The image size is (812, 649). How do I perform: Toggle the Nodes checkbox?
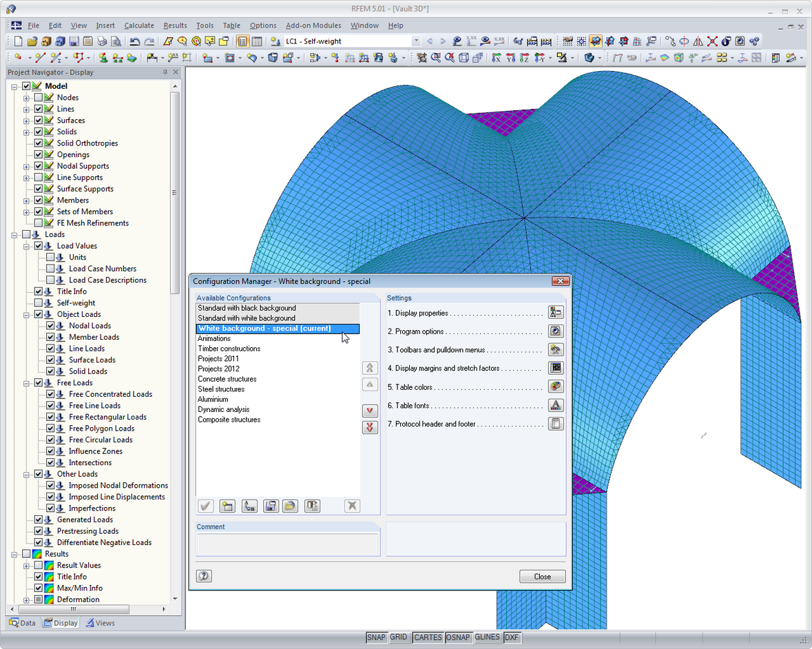pos(39,98)
